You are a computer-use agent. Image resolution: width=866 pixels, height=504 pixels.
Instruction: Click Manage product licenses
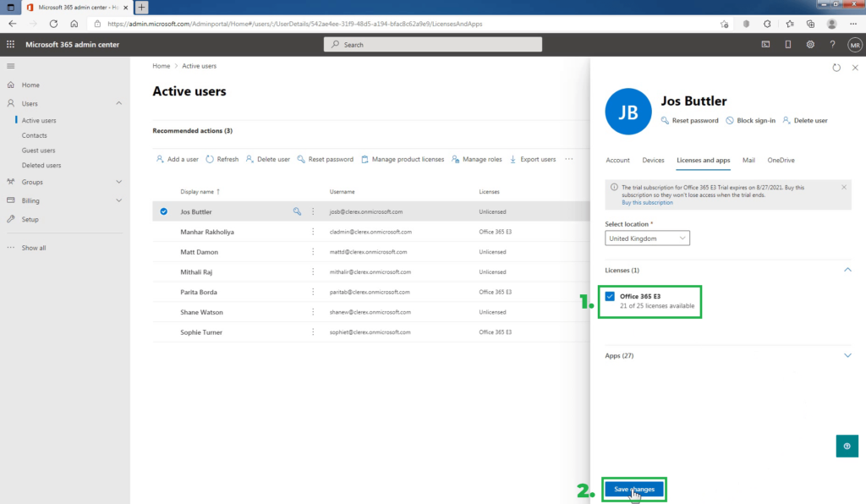(403, 159)
